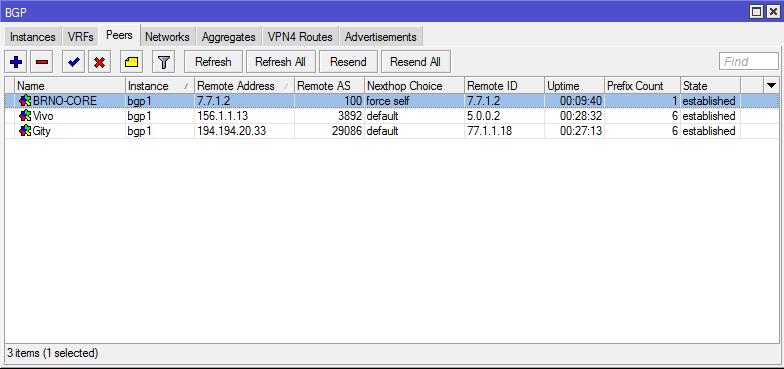Sort by the Uptime column header

coord(574,86)
